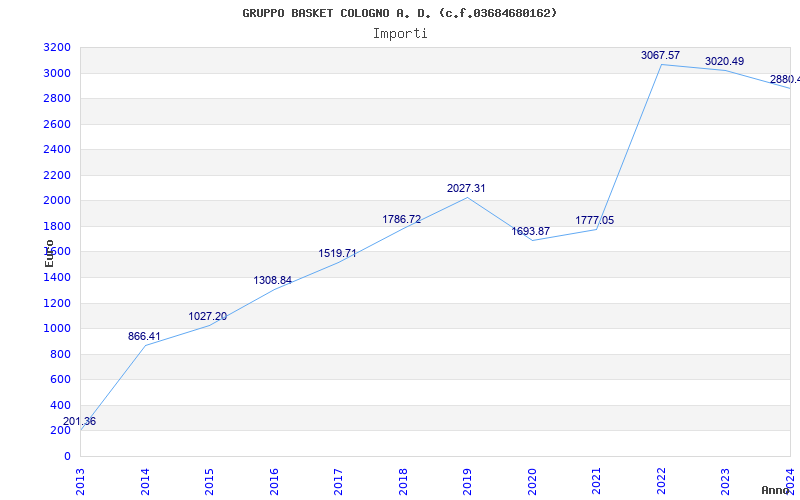Select the 1693.87 data label
Image resolution: width=800 pixels, height=500 pixels.
(531, 231)
